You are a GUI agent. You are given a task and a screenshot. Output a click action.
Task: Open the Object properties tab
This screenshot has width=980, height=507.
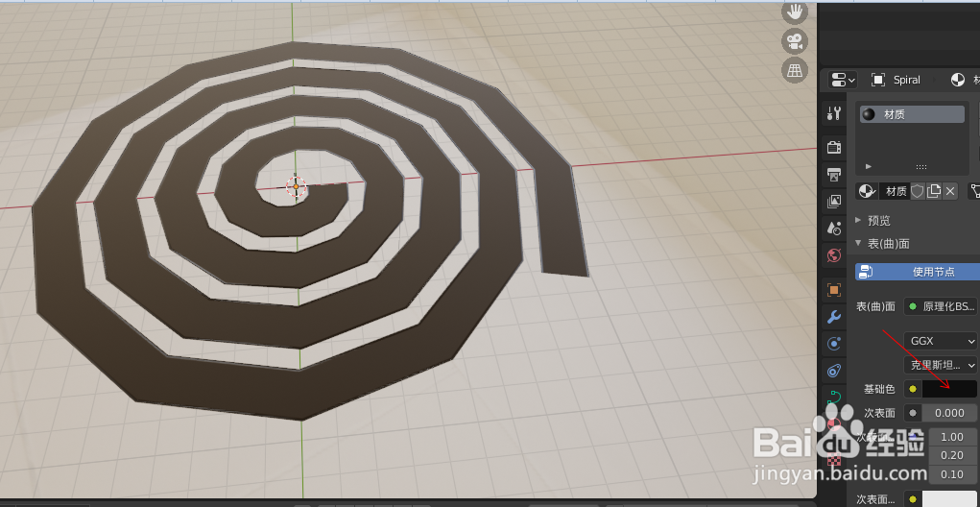coord(834,289)
